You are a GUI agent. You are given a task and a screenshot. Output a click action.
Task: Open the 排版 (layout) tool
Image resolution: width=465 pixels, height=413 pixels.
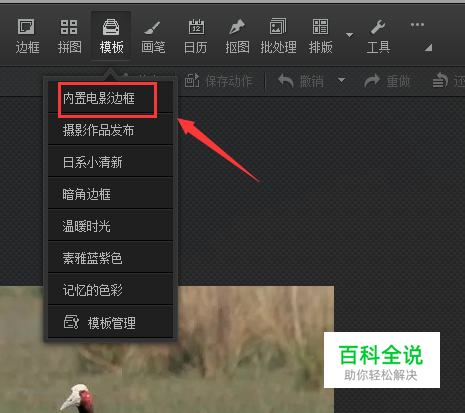320,36
